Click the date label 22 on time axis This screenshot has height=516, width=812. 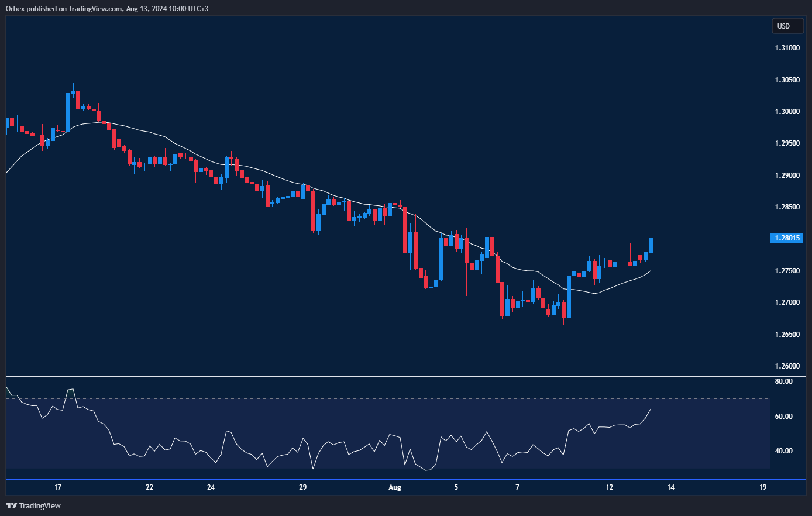(149, 487)
